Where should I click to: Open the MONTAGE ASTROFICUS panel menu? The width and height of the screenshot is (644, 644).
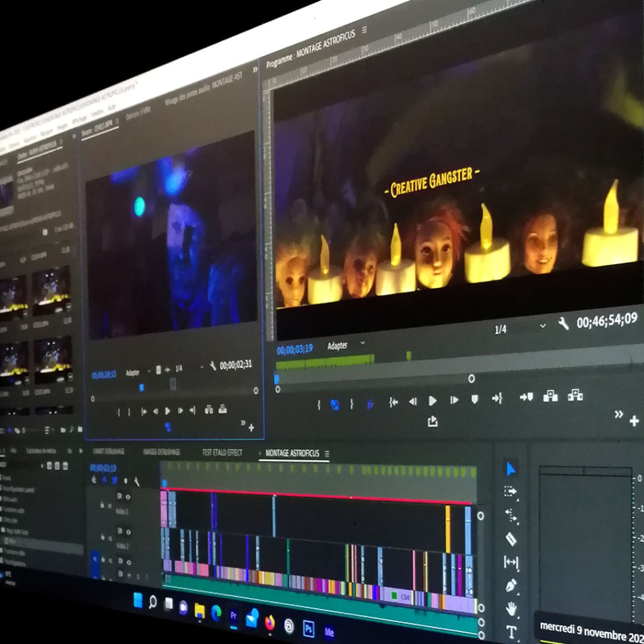click(x=328, y=452)
